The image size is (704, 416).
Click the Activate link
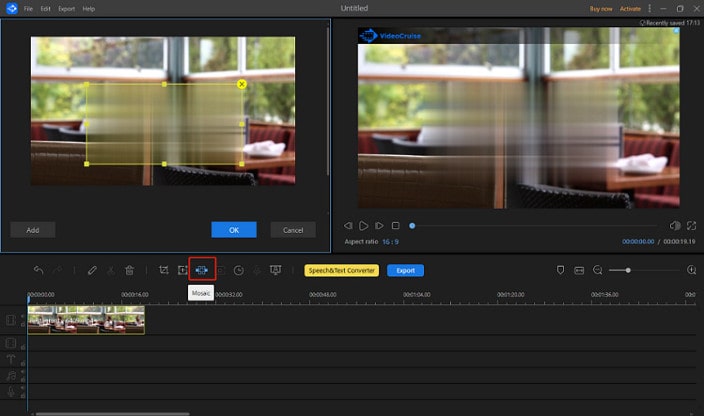coord(630,9)
